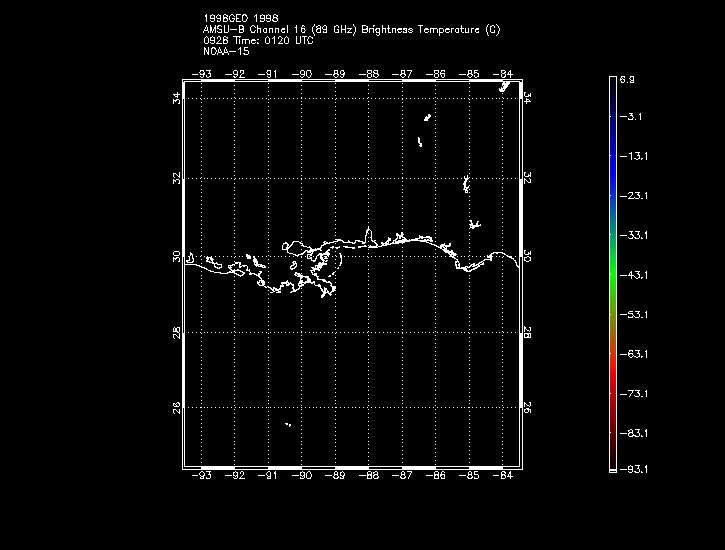Click the 28 latitude label on left axis

176,332
